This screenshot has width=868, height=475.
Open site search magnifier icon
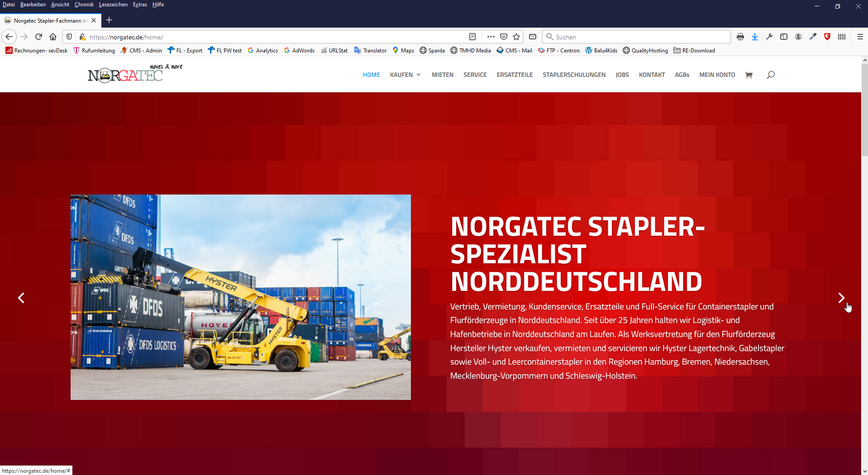tap(771, 75)
